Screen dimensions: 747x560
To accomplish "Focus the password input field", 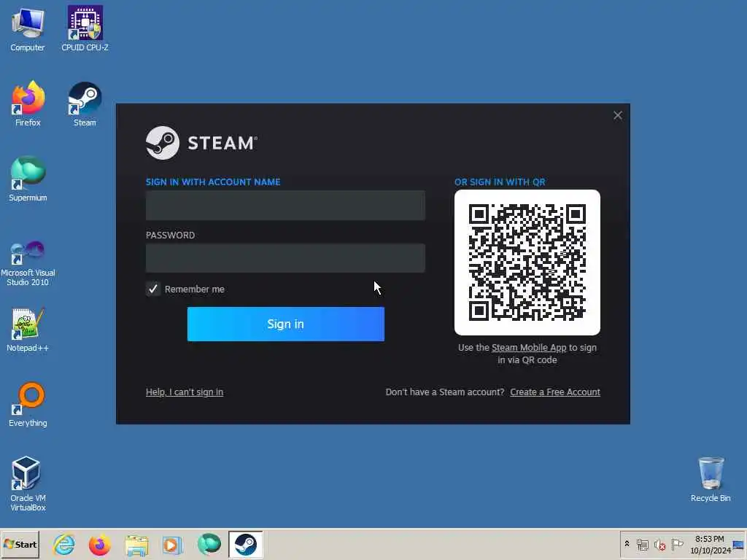I will click(x=285, y=258).
